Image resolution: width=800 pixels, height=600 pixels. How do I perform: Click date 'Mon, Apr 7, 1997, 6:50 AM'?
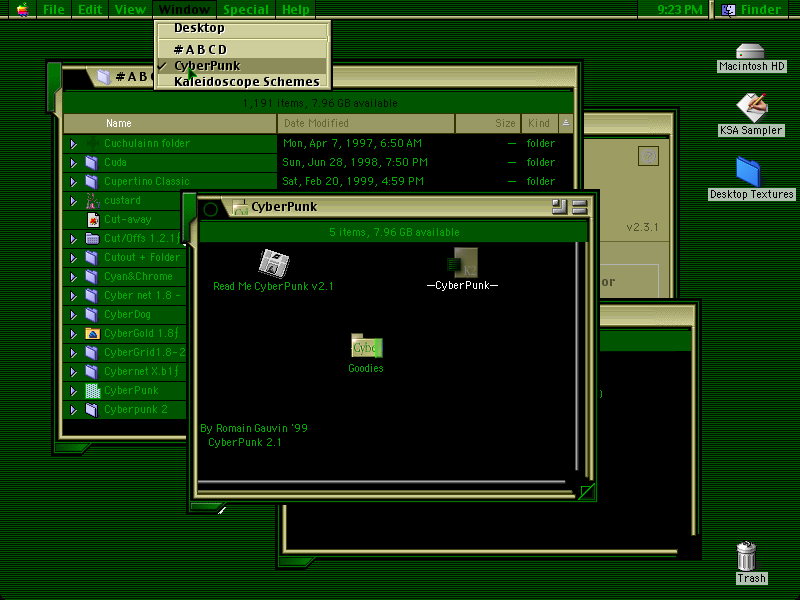coord(353,143)
